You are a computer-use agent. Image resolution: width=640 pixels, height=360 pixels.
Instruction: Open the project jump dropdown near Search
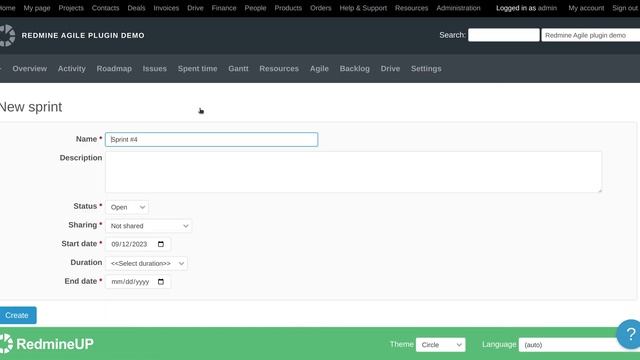click(591, 35)
